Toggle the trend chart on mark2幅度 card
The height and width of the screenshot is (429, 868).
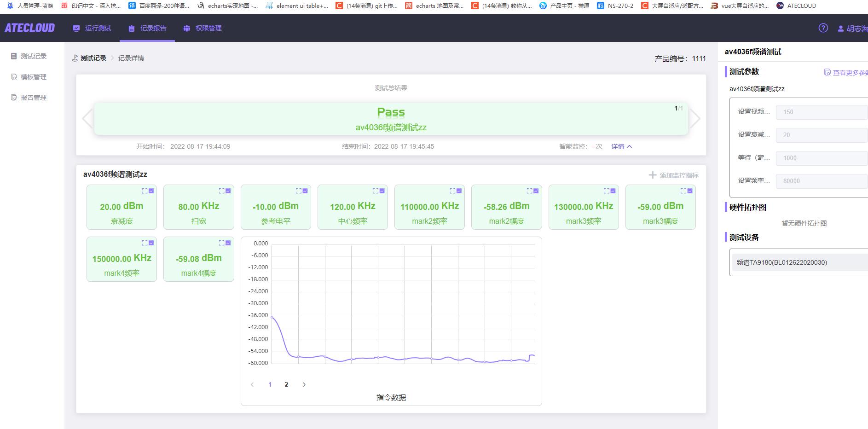(x=535, y=190)
